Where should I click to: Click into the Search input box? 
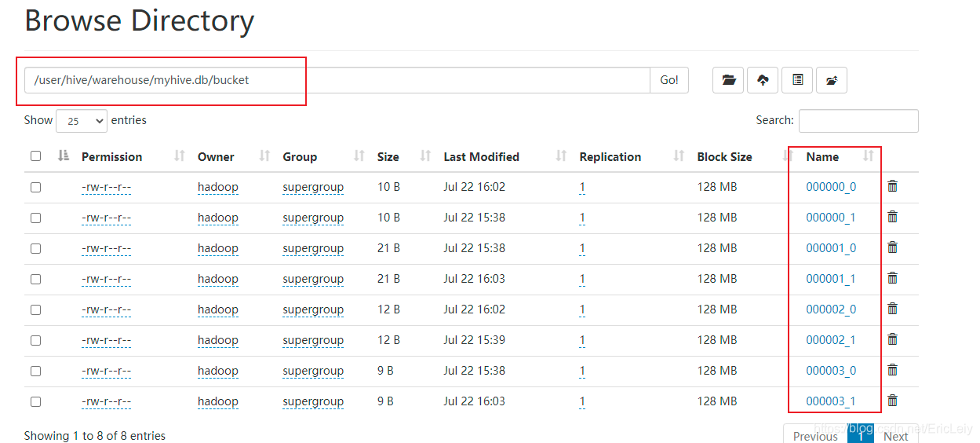[x=858, y=121]
